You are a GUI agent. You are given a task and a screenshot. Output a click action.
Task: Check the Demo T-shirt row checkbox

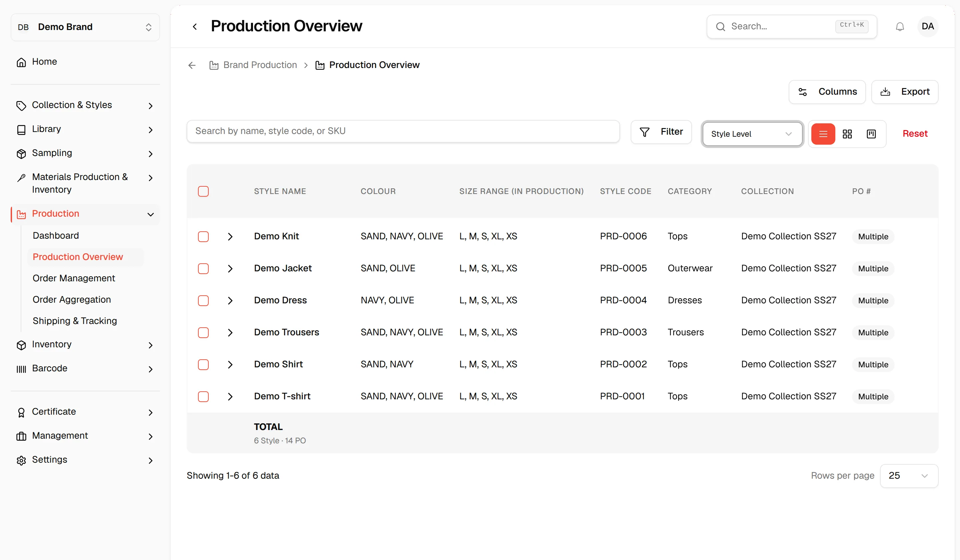pos(203,397)
